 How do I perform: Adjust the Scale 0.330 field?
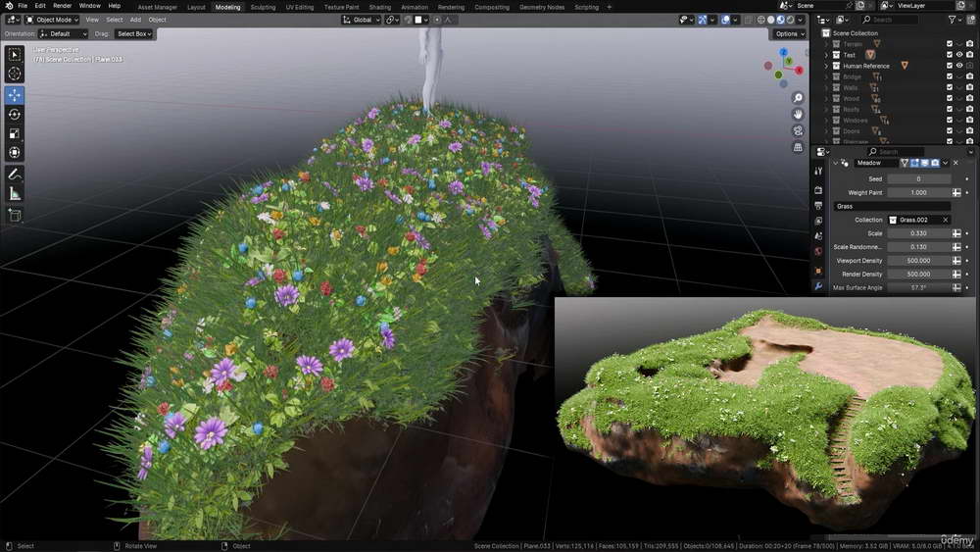click(x=919, y=233)
